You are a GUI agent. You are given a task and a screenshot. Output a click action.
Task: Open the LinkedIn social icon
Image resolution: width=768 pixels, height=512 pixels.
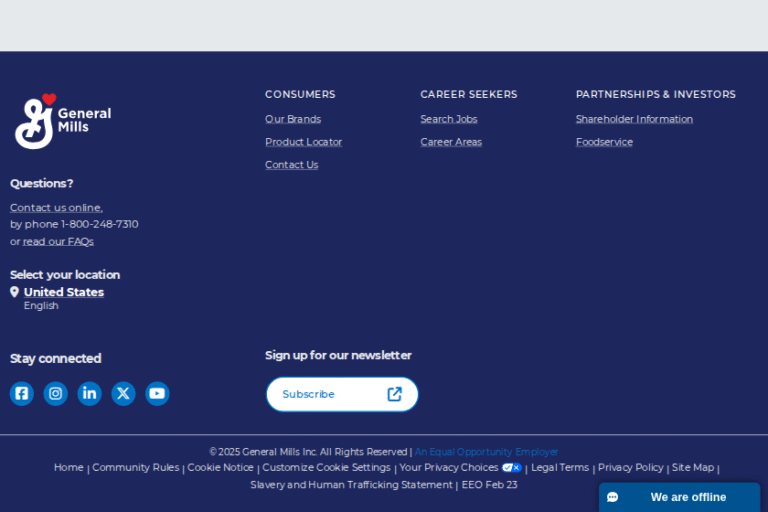(90, 394)
